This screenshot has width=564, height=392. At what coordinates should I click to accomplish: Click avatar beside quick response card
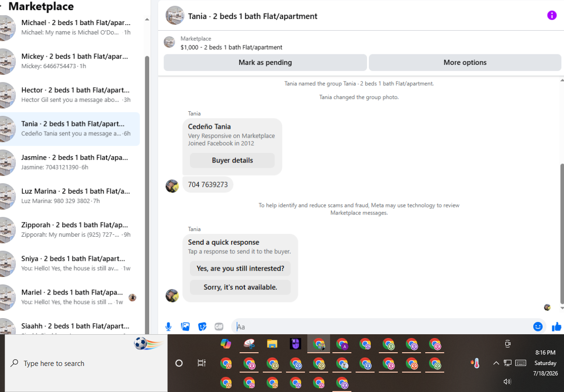point(172,295)
